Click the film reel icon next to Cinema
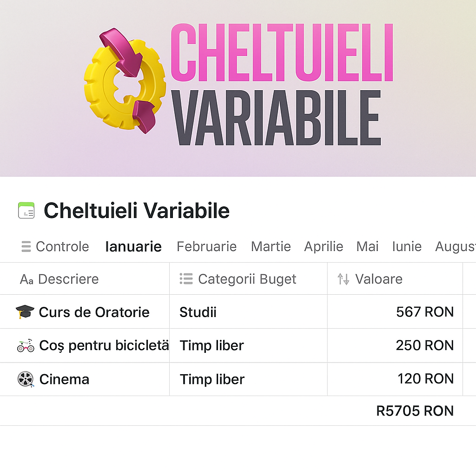Screen dimensions: 476x476 point(26,379)
